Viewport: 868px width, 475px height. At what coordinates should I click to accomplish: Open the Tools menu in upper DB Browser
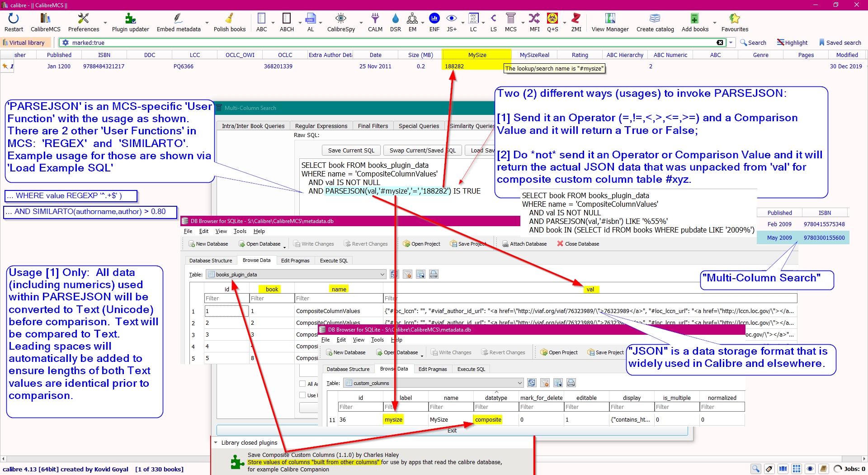click(240, 231)
